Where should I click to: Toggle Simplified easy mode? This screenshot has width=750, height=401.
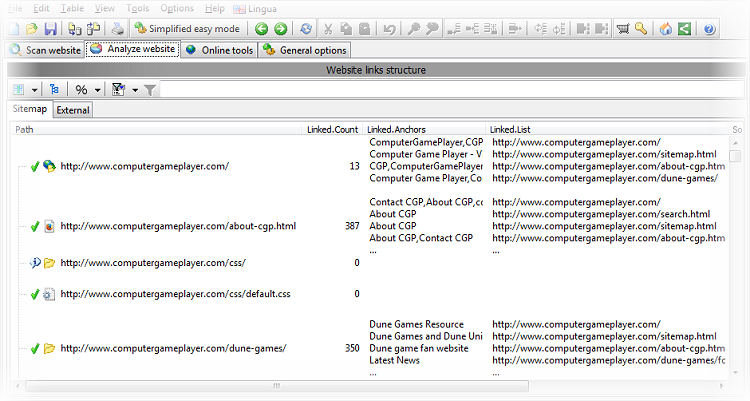(187, 29)
